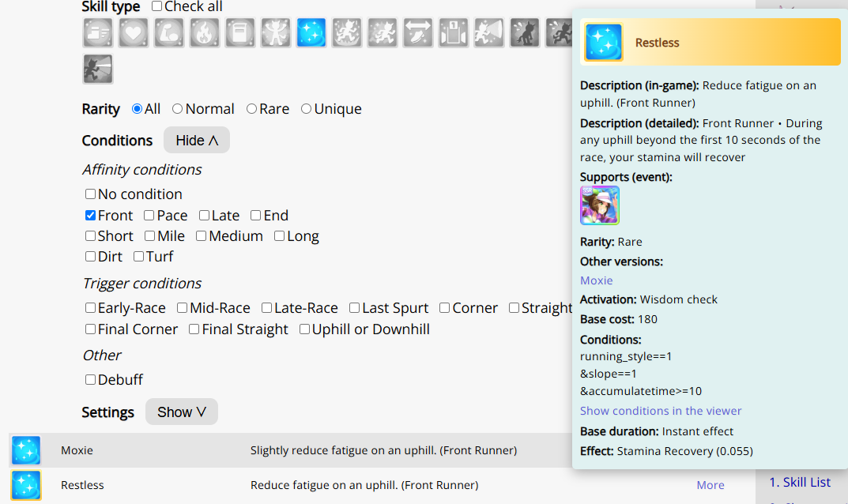The image size is (848, 504).
Task: Select the speed boot skill type icon
Action: (x=98, y=33)
